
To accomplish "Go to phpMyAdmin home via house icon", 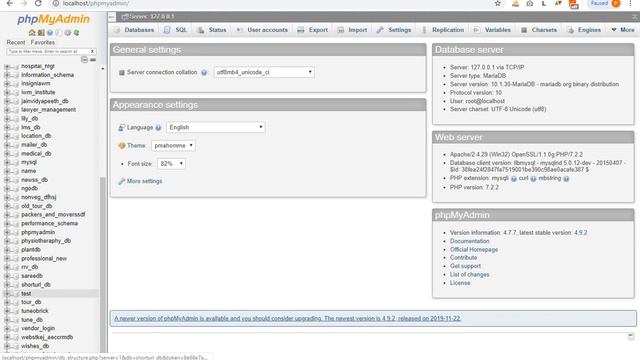I will pos(32,33).
